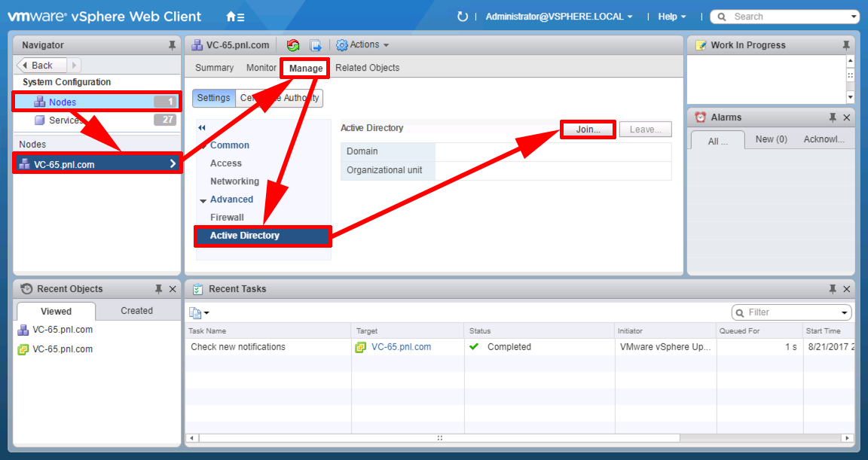Close the Recent Objects panel

tap(172, 288)
